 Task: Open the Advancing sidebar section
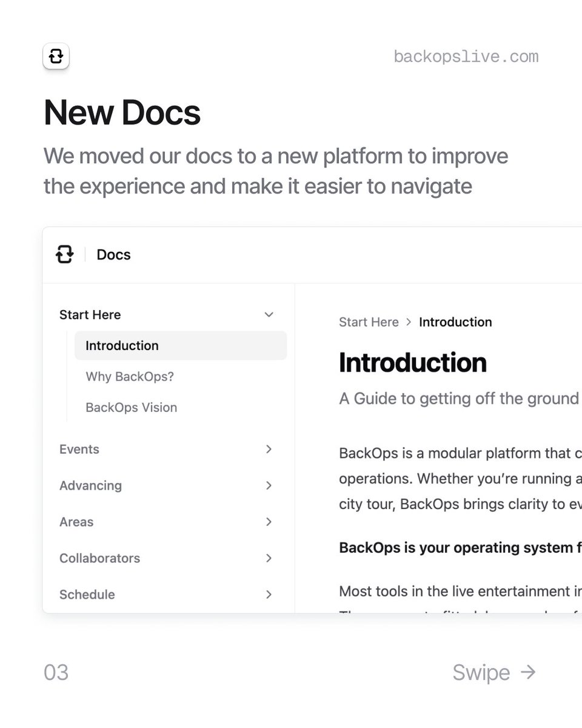tap(90, 486)
